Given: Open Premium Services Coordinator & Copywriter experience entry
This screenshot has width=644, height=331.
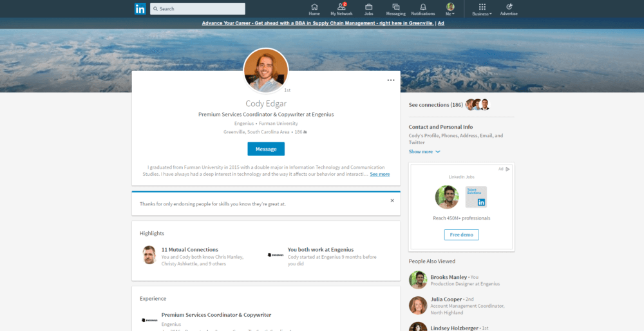Looking at the screenshot, I should click(x=216, y=315).
